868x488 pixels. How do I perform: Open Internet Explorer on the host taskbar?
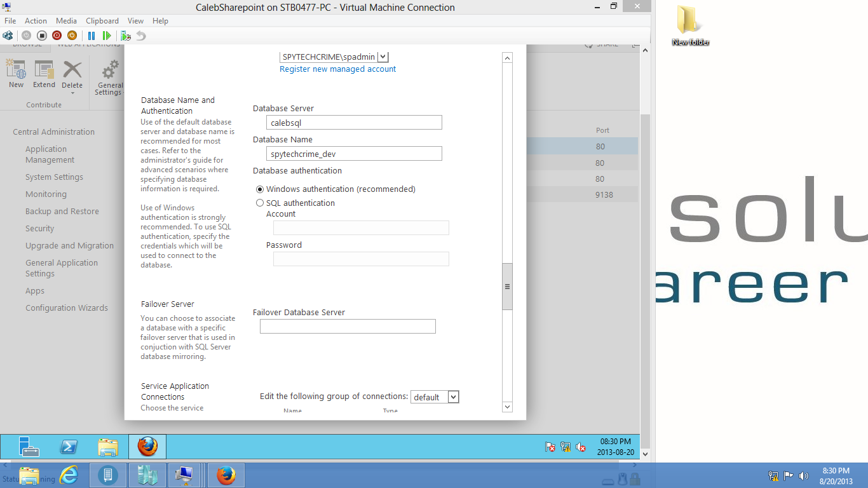pos(69,475)
